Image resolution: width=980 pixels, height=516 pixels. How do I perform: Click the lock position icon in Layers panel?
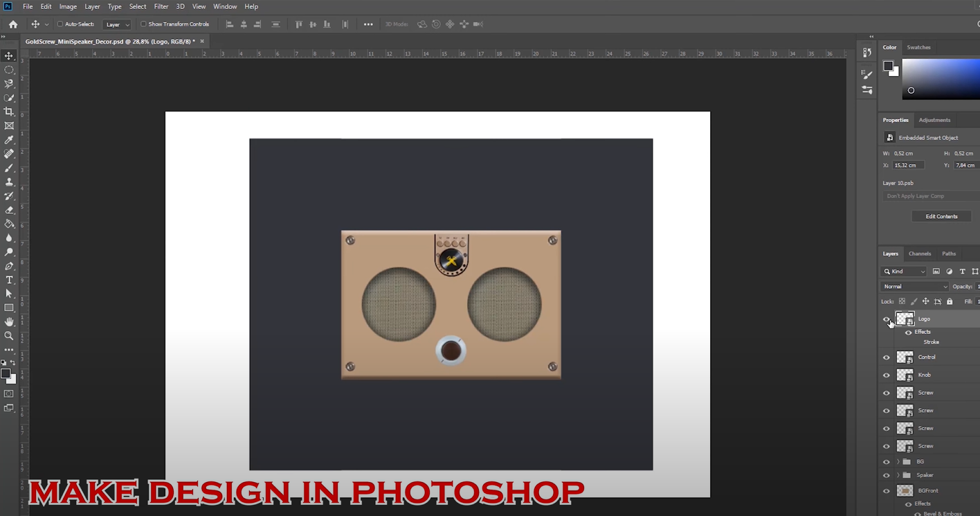(925, 301)
